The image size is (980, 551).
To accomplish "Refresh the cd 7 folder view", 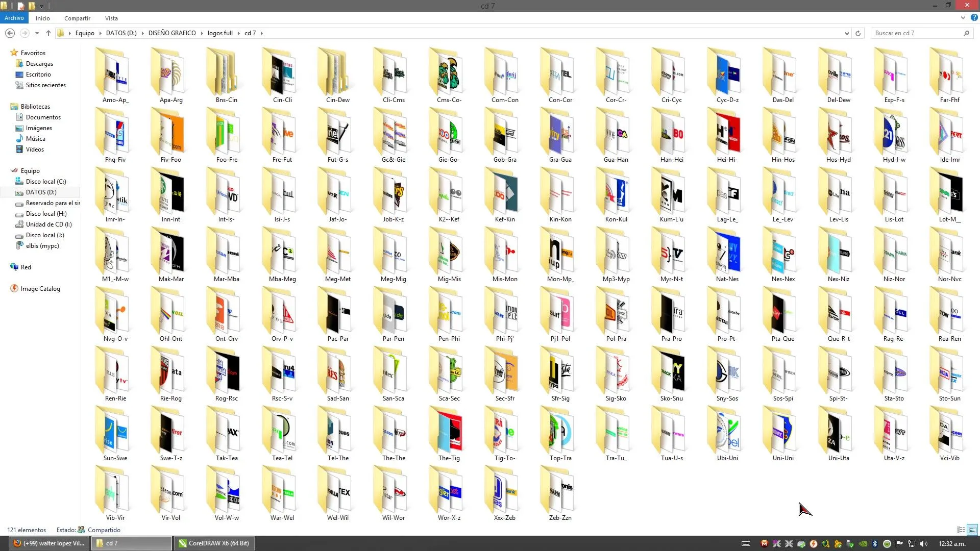I will click(858, 33).
